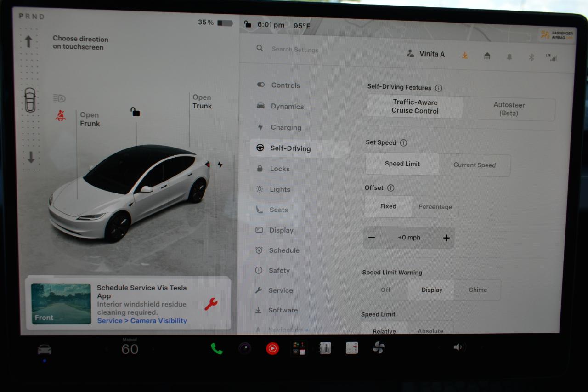
Task: Set Speed Limit Warning to Chime
Action: 478,290
